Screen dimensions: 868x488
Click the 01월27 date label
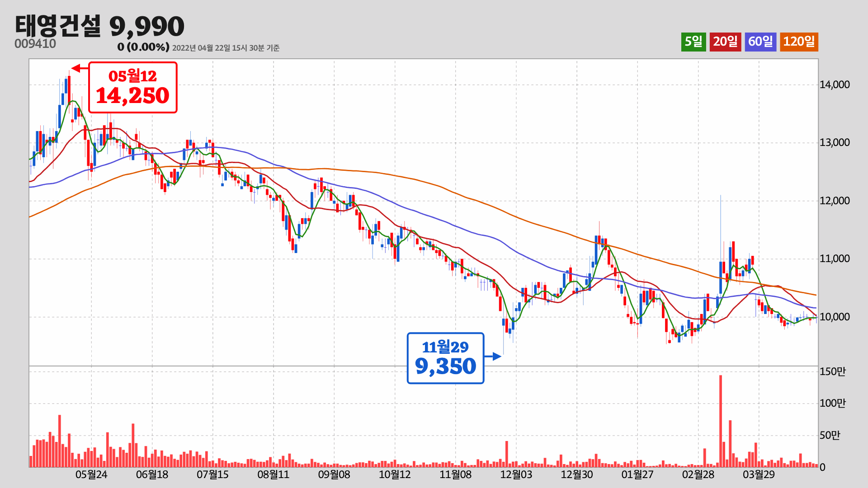(x=637, y=474)
